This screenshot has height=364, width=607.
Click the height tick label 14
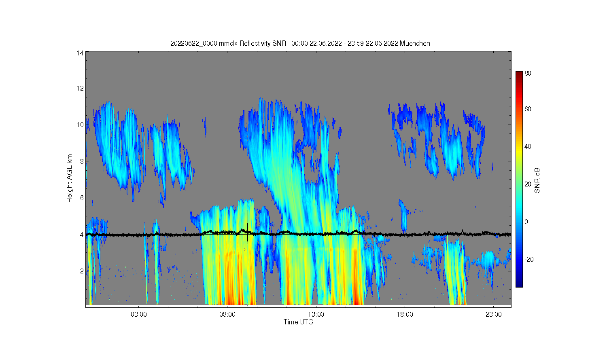[x=80, y=53]
